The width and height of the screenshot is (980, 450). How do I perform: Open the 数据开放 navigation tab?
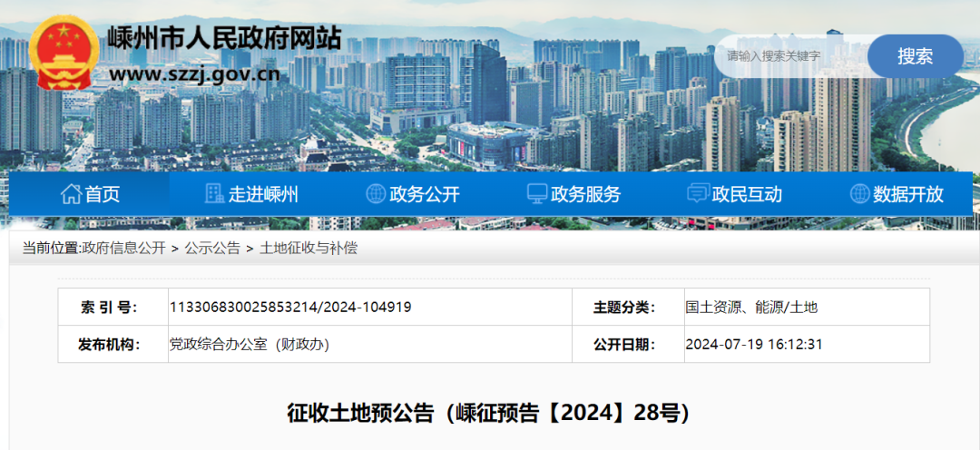coord(895,194)
